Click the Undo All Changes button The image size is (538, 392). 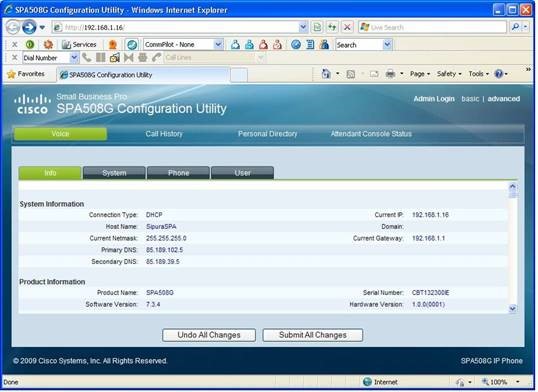tap(209, 335)
